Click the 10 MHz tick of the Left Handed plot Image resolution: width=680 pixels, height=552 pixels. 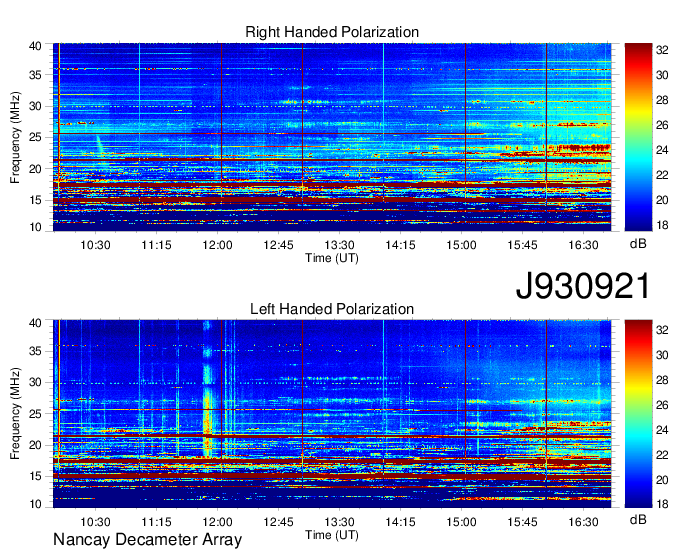pyautogui.click(x=36, y=504)
